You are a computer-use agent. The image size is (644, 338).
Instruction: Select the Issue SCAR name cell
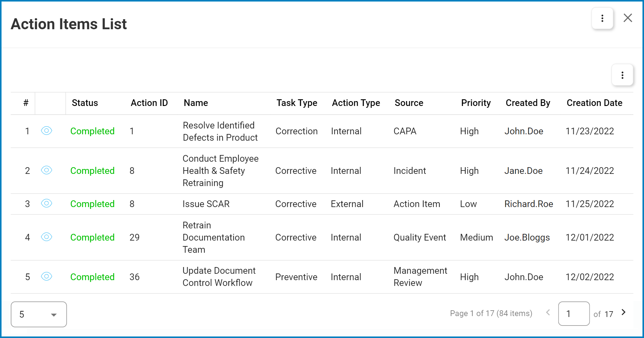pos(206,204)
